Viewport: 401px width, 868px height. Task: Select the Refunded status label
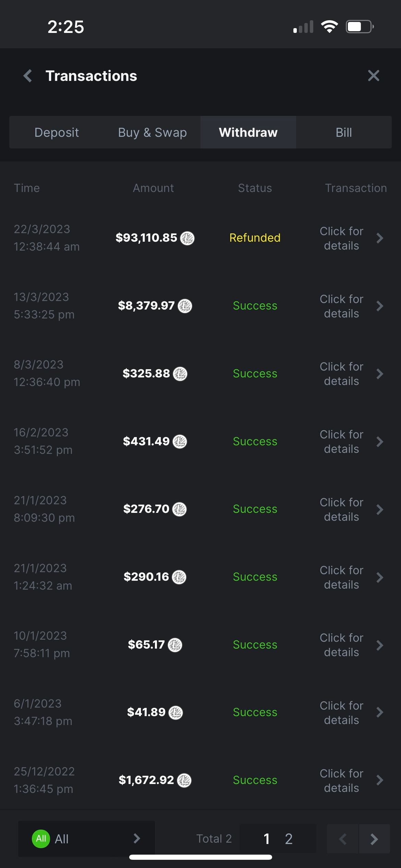pyautogui.click(x=255, y=238)
